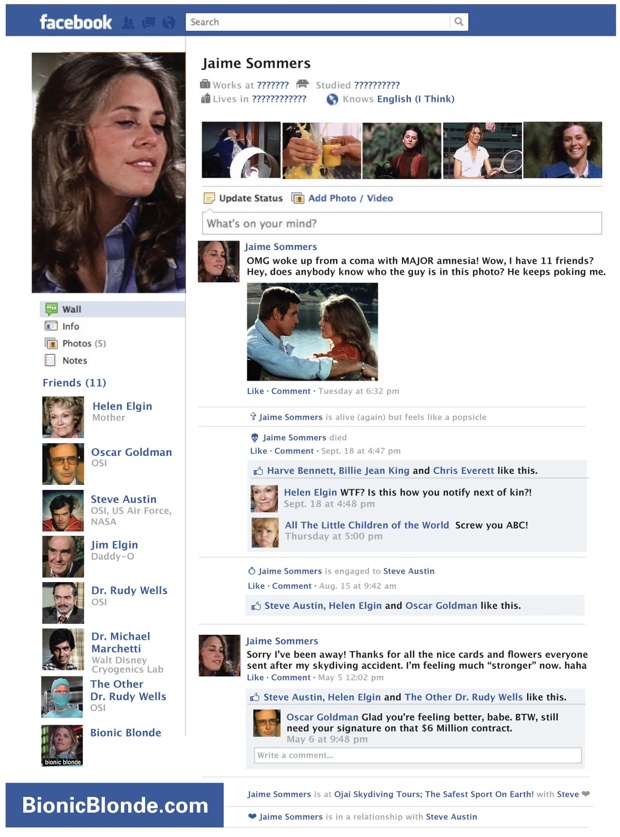Click the What's on your mind field
This screenshot has width=620, height=837.
click(402, 223)
